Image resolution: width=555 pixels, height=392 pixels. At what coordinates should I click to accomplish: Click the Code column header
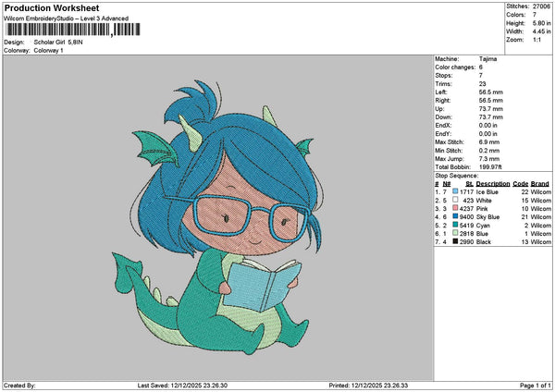tap(520, 184)
